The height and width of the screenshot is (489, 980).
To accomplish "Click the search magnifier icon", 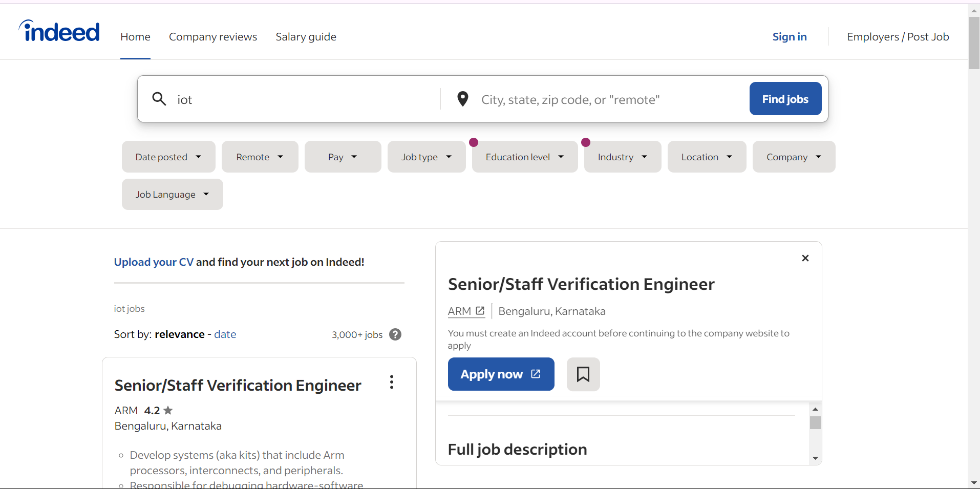I will 159,99.
